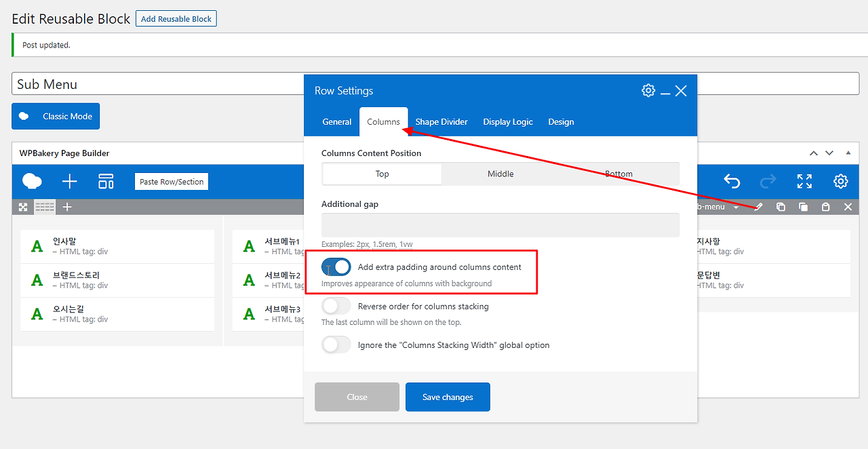
Task: Undo last change in WPBakery
Action: [731, 181]
